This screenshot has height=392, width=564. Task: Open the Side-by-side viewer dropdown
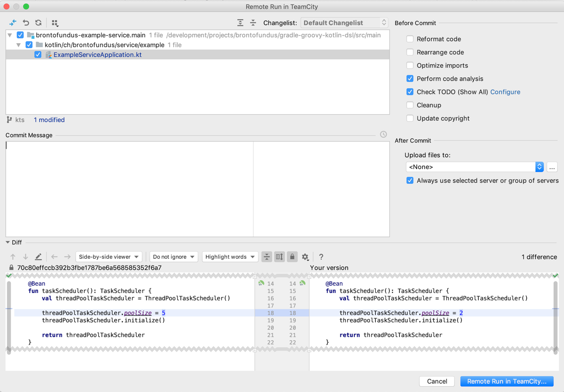108,257
